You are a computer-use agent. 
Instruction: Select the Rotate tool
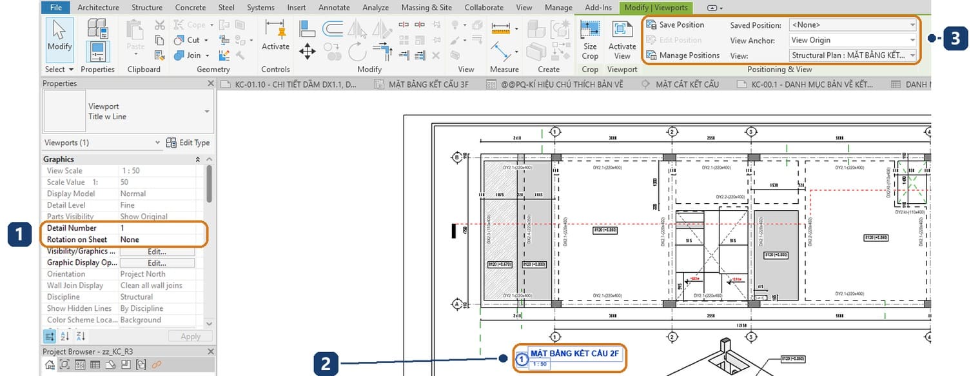point(357,52)
